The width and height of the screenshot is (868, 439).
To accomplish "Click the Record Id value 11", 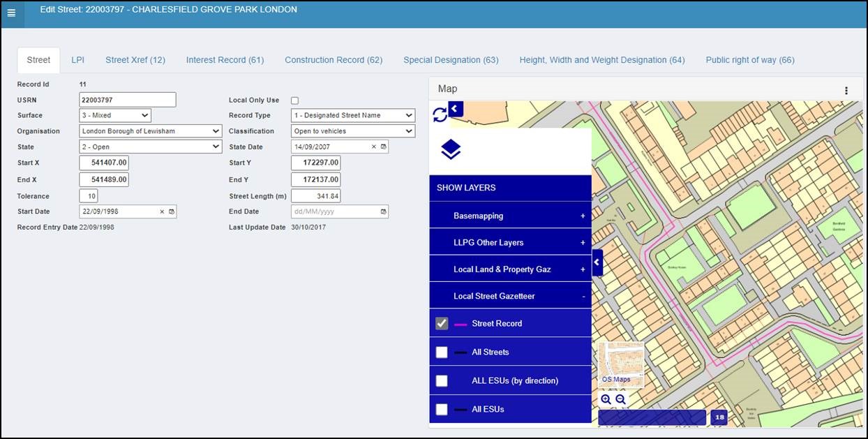I will (83, 84).
